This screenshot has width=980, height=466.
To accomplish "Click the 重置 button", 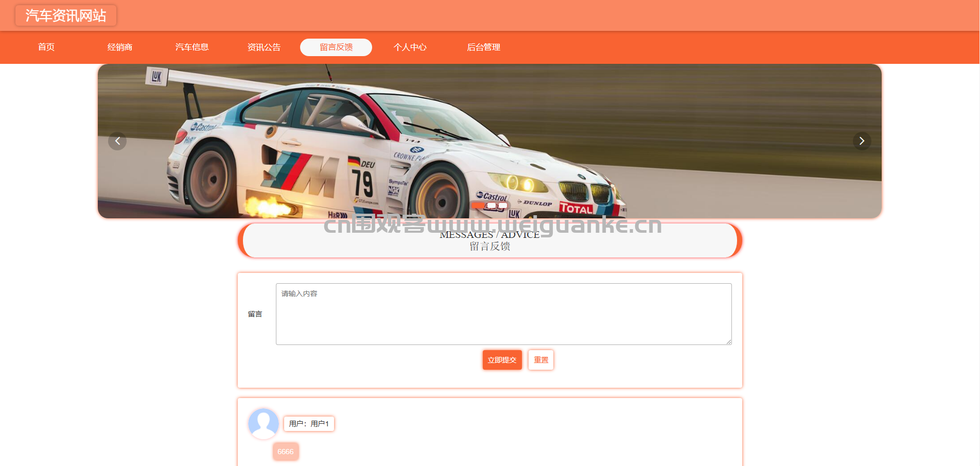I will tap(541, 360).
